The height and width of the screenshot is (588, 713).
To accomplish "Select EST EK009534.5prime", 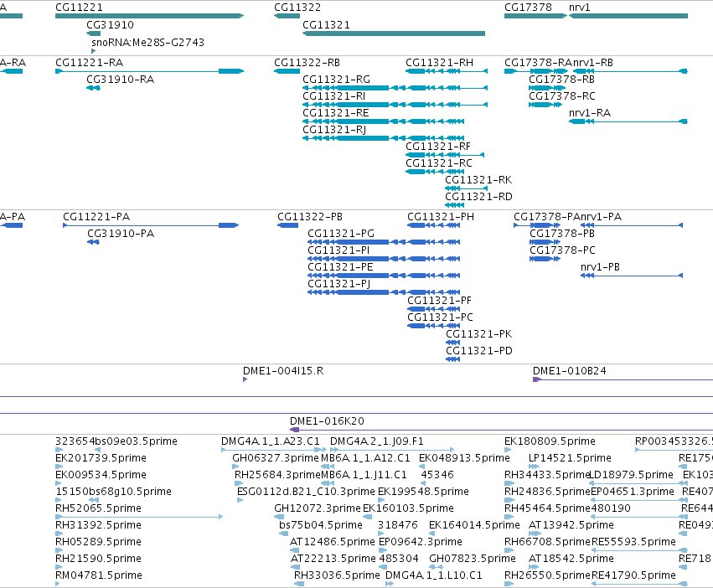I will pos(101,475).
